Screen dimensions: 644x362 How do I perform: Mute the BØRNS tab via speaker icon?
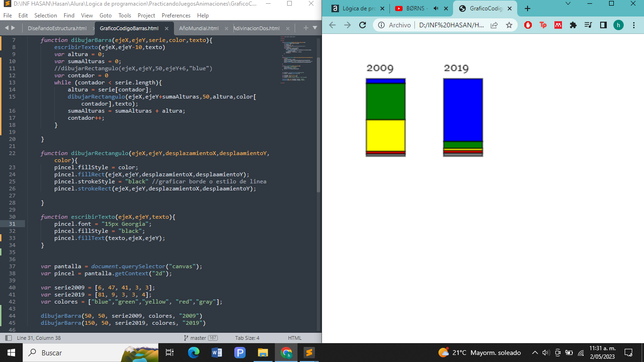pyautogui.click(x=436, y=8)
